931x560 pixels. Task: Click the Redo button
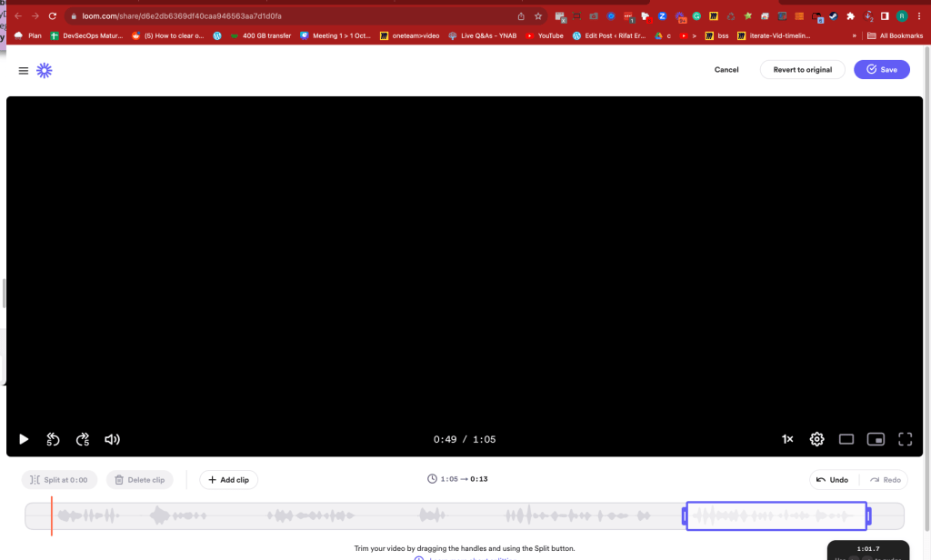point(886,480)
